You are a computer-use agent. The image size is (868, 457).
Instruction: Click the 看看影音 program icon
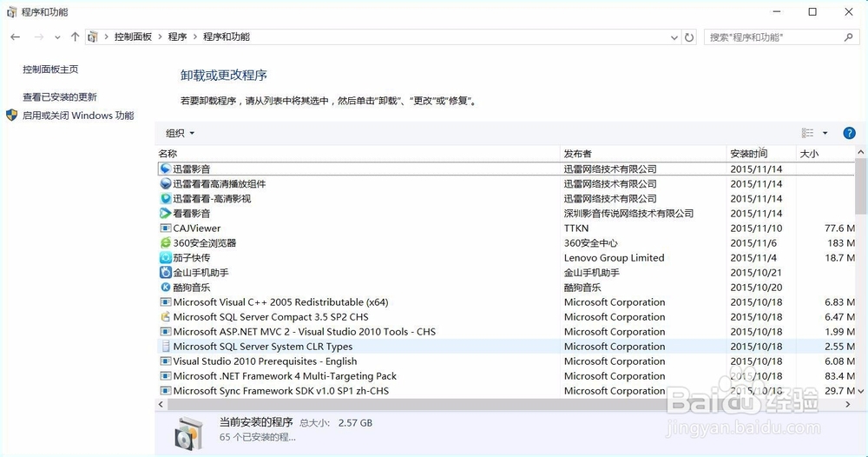(165, 213)
